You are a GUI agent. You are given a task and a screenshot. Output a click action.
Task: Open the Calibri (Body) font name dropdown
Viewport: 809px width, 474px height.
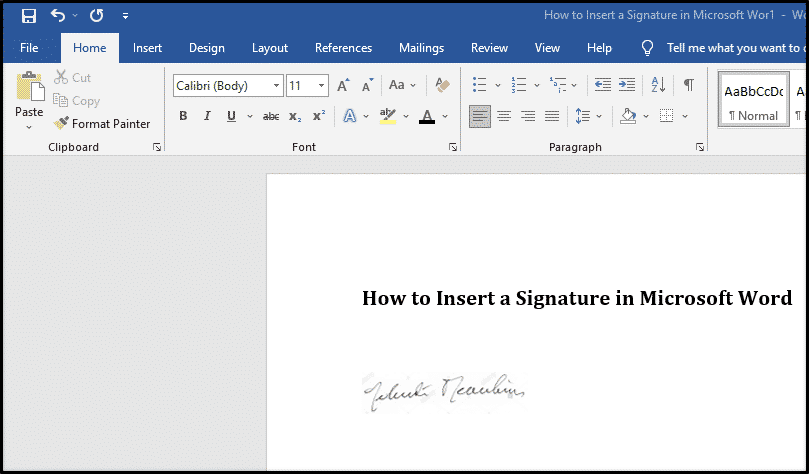[276, 86]
